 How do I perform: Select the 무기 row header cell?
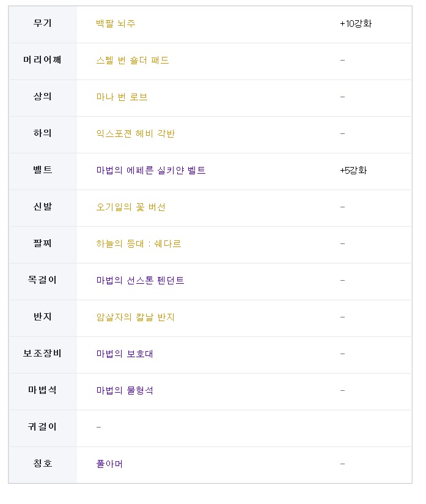pos(43,24)
